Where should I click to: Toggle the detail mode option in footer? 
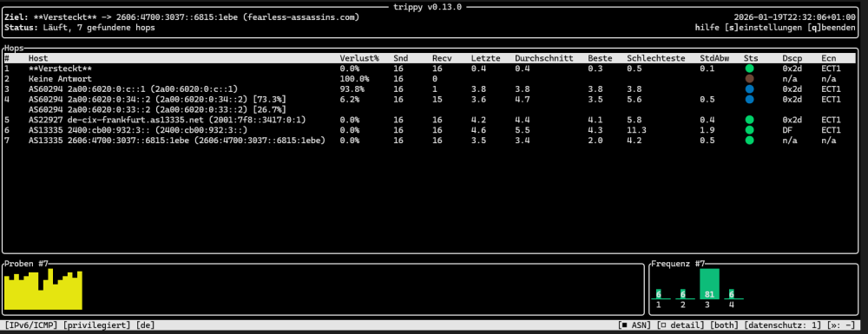pyautogui.click(x=681, y=325)
